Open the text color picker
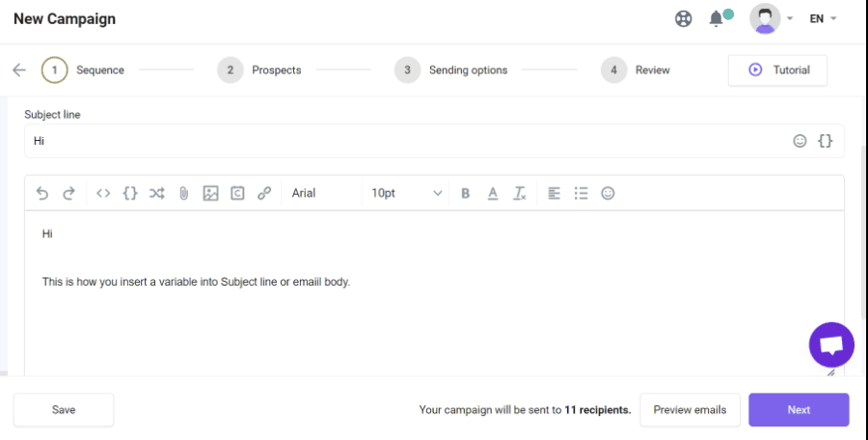Viewport: 868px width, 440px height. tap(492, 193)
